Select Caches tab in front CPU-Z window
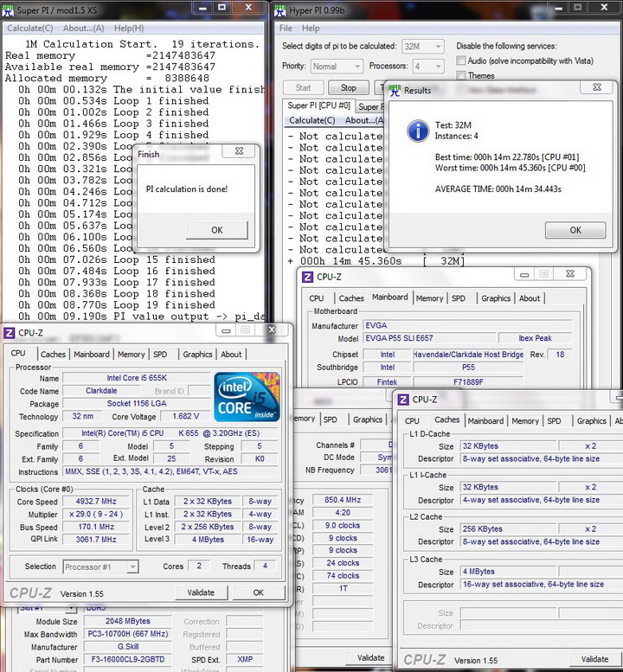The width and height of the screenshot is (623, 672). [x=53, y=355]
